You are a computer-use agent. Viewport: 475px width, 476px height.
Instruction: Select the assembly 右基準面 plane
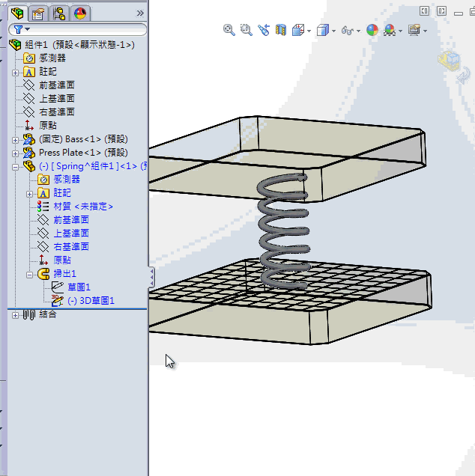57,112
